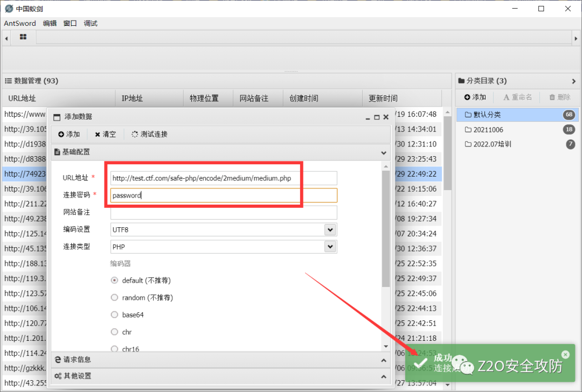Image resolution: width=582 pixels, height=392 pixels.
Task: Select the http://39.106 data row
Action: point(25,189)
